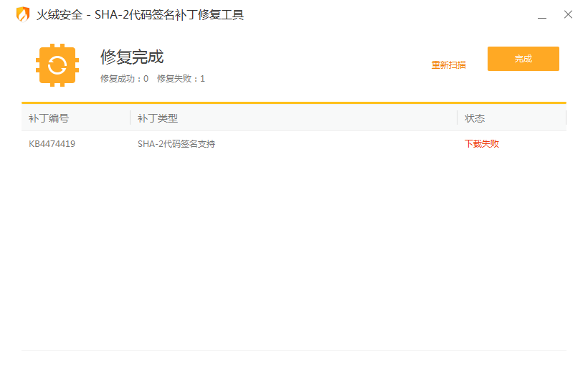Viewport: 588px width, 387px height.
Task: Click the SHA-2代码签名支持 patch type cell
Action: coord(176,144)
